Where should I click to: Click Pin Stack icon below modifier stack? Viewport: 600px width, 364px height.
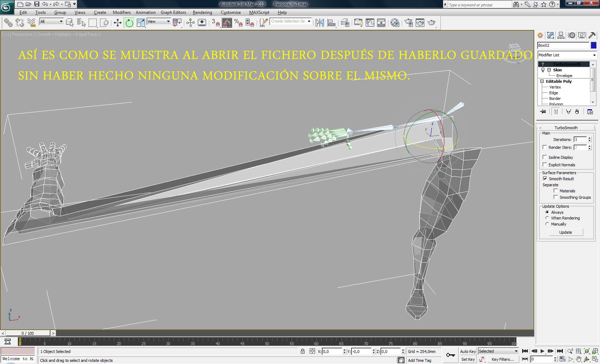point(543,112)
